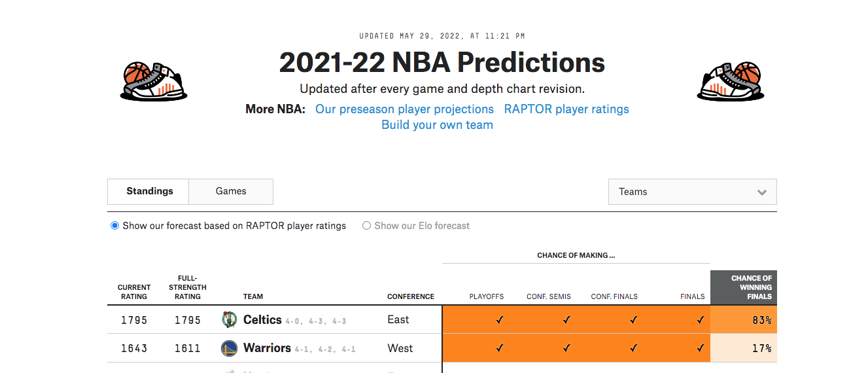The height and width of the screenshot is (373, 868).
Task: Sort by the Current Rating column header
Action: (x=134, y=292)
